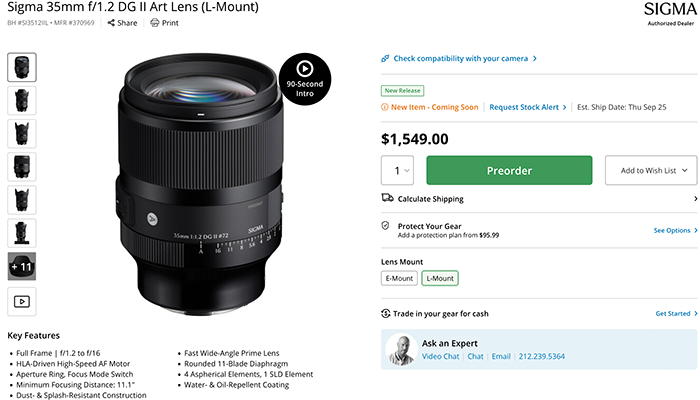This screenshot has width=700, height=400.
Task: Open the +11 more images thumbnail
Action: 22,266
